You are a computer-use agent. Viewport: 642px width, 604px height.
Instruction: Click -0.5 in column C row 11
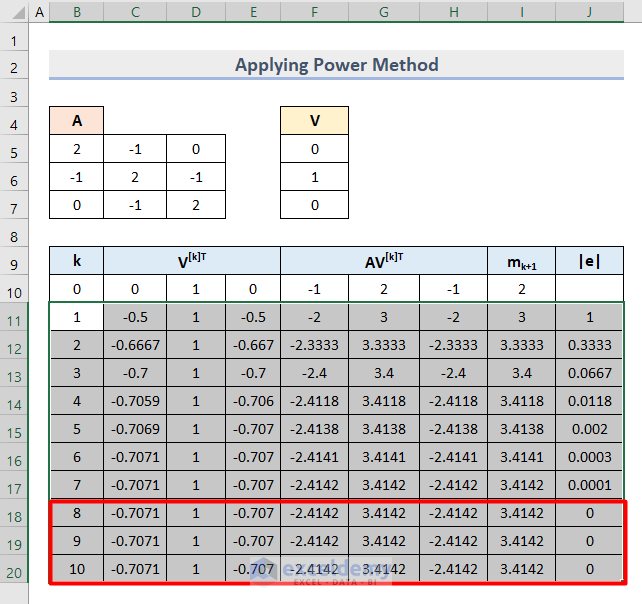coord(135,317)
